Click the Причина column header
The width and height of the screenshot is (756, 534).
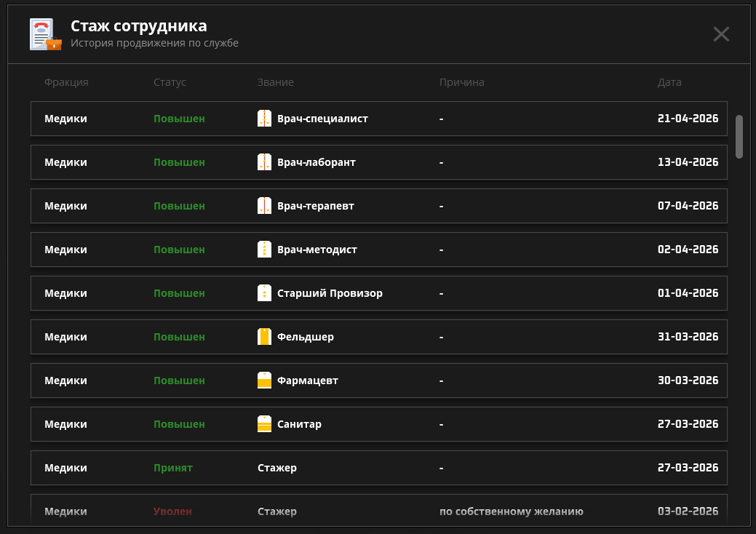coord(461,82)
